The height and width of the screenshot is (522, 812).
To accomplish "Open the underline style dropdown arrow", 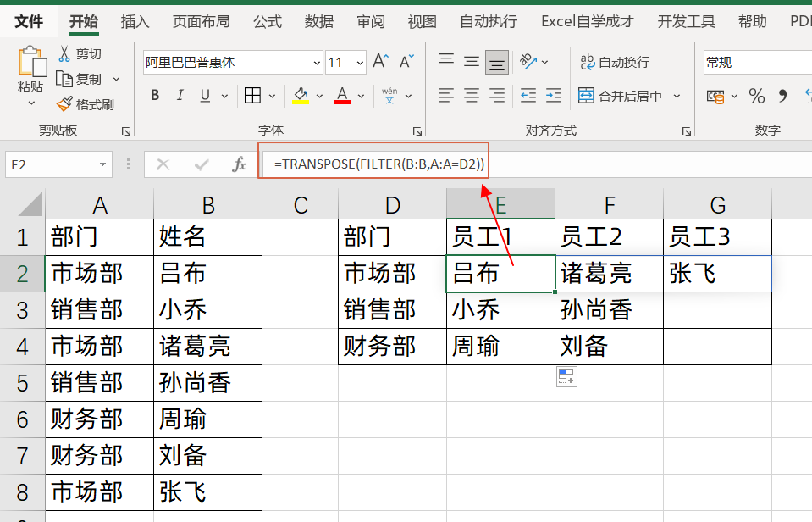I will [224, 96].
